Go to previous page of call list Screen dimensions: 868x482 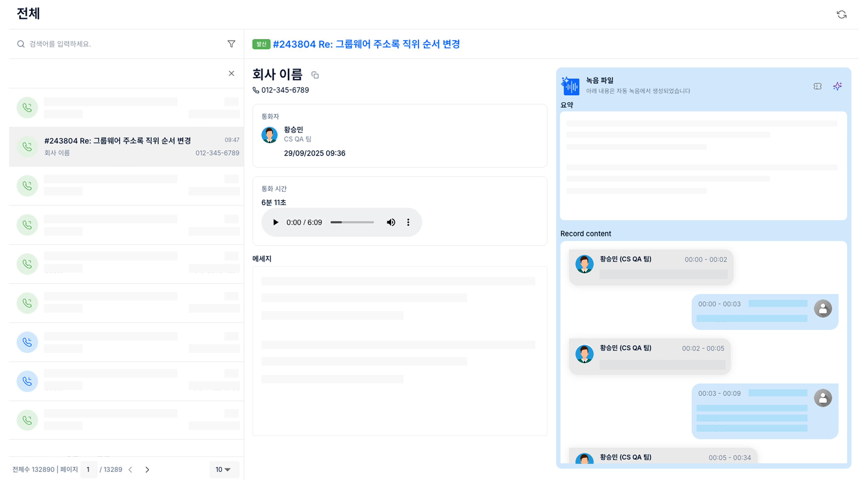(x=131, y=469)
